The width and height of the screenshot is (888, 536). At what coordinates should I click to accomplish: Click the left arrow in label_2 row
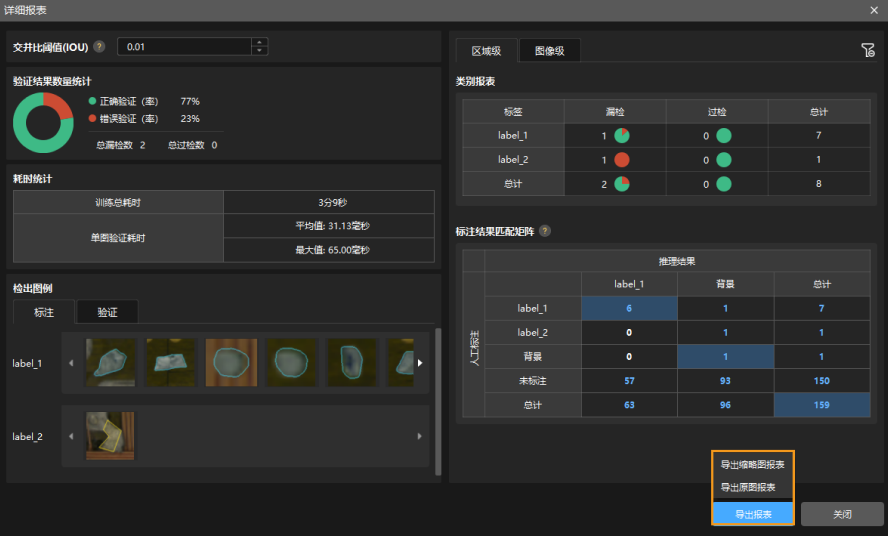click(71, 436)
